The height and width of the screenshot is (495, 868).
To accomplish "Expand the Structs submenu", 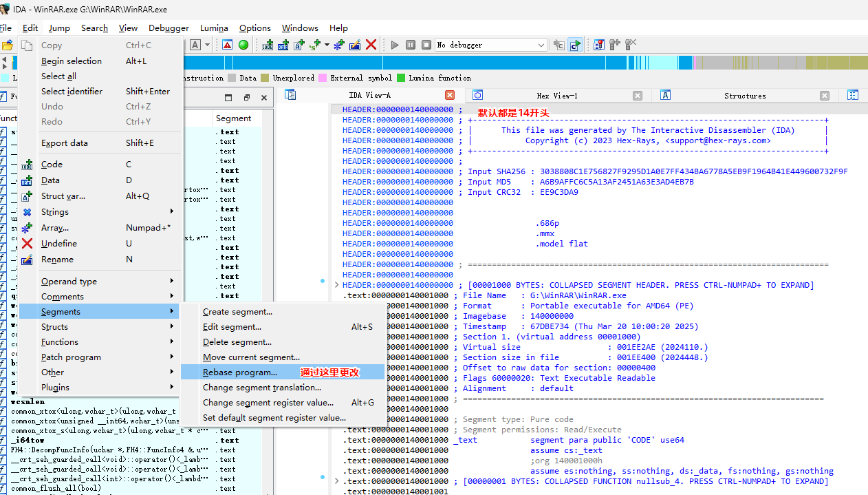I will click(100, 327).
